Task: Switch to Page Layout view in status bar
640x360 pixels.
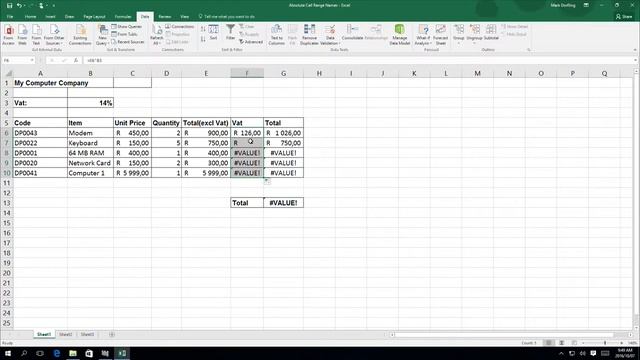Action: point(562,343)
